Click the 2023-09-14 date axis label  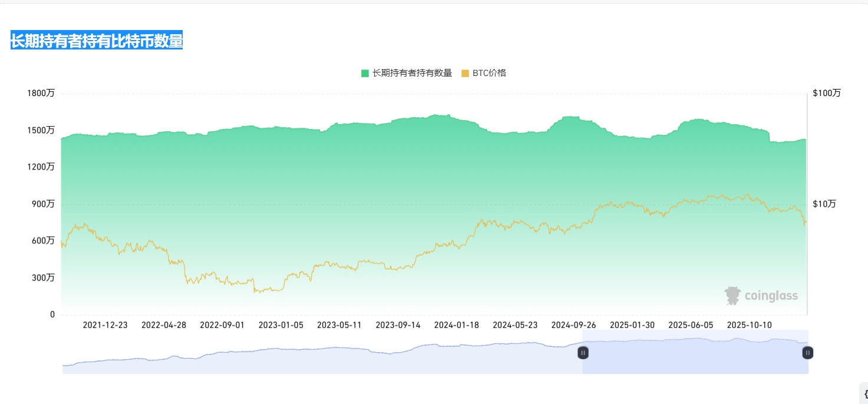tap(398, 325)
